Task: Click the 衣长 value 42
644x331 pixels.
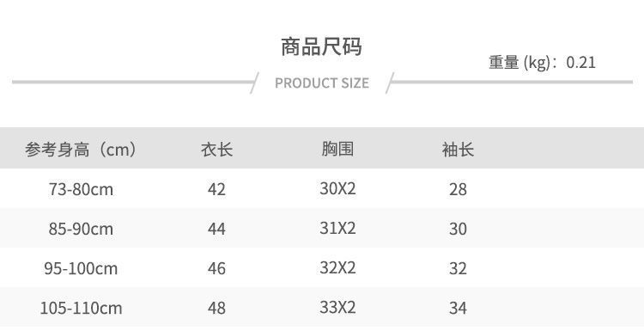Action: [216, 189]
